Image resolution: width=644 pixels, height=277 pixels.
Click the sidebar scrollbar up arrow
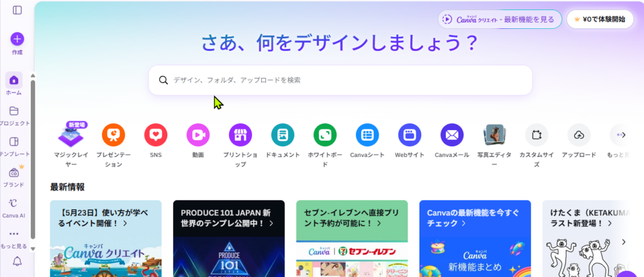point(33,75)
